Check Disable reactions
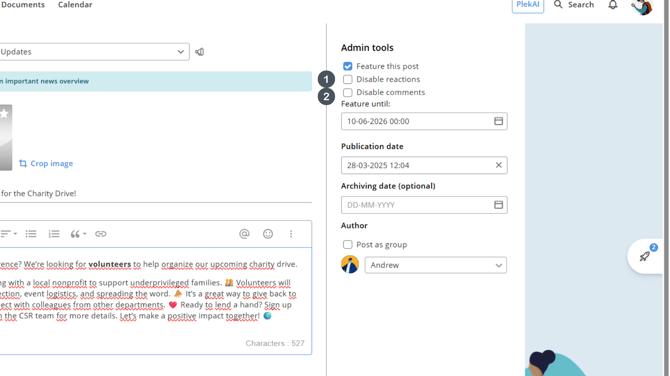Image resolution: width=670 pixels, height=376 pixels. pos(347,79)
